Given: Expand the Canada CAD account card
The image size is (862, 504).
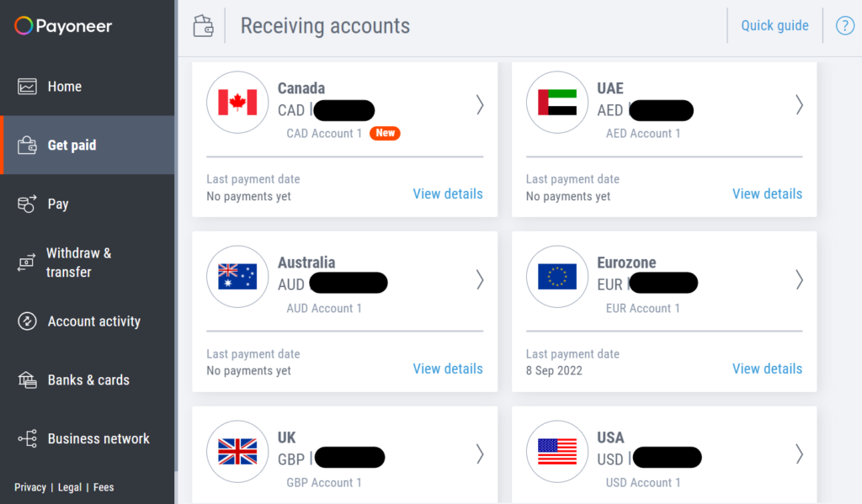Looking at the screenshot, I should pos(479,105).
